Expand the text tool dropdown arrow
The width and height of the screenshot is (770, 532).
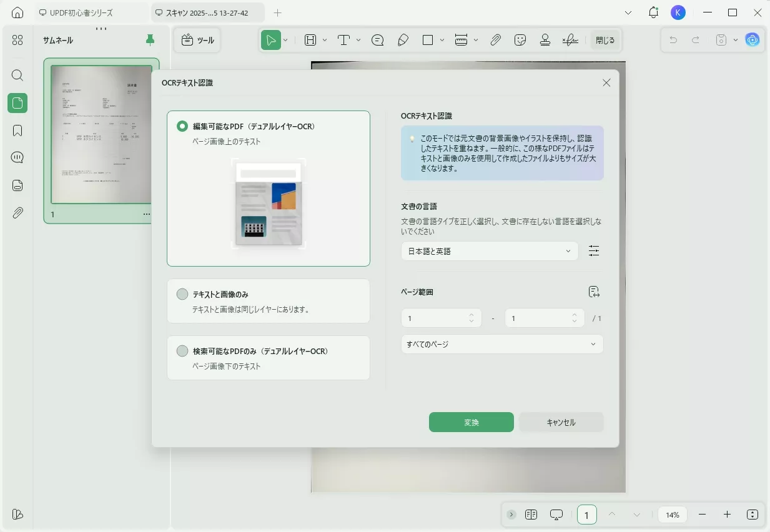click(358, 40)
